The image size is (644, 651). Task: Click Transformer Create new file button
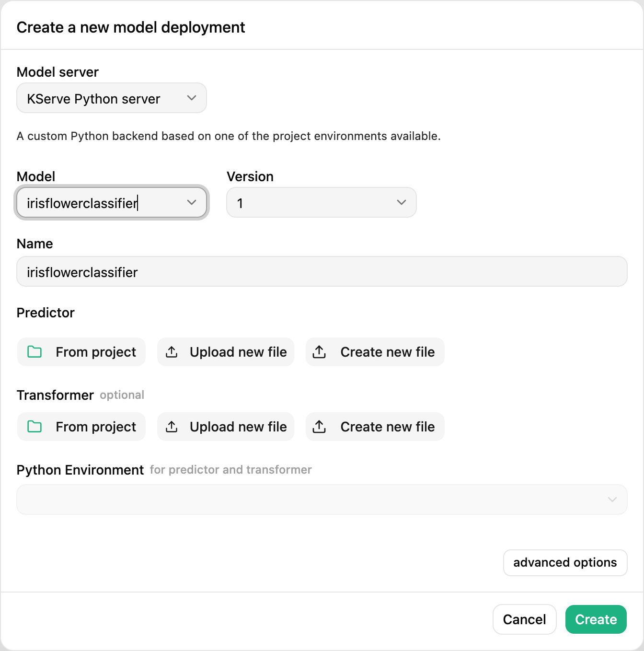[375, 427]
